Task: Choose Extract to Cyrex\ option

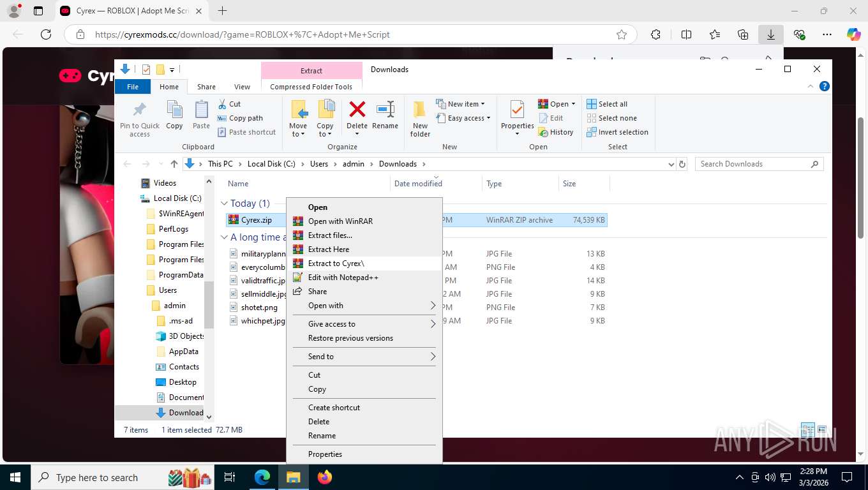Action: (x=364, y=264)
